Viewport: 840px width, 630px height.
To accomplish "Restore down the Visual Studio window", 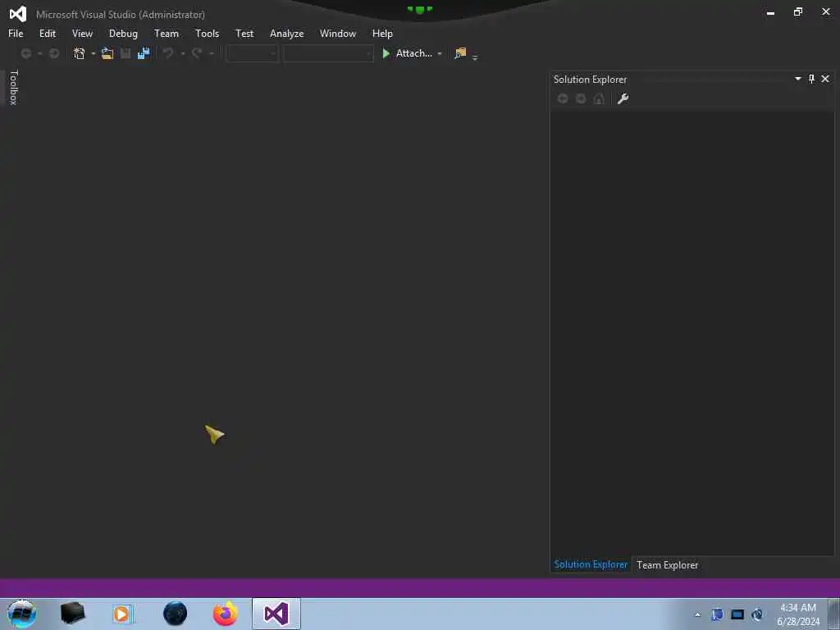I will click(x=798, y=11).
